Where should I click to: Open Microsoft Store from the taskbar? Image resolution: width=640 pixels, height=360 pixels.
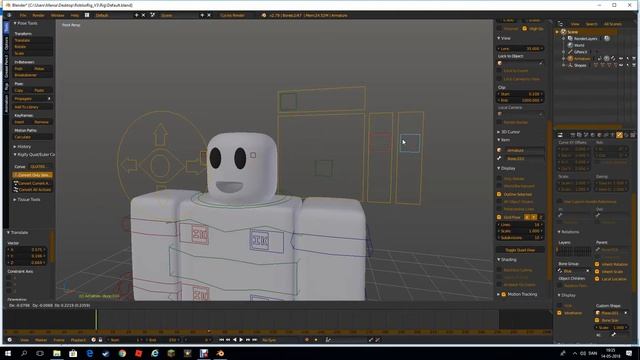click(x=73, y=353)
